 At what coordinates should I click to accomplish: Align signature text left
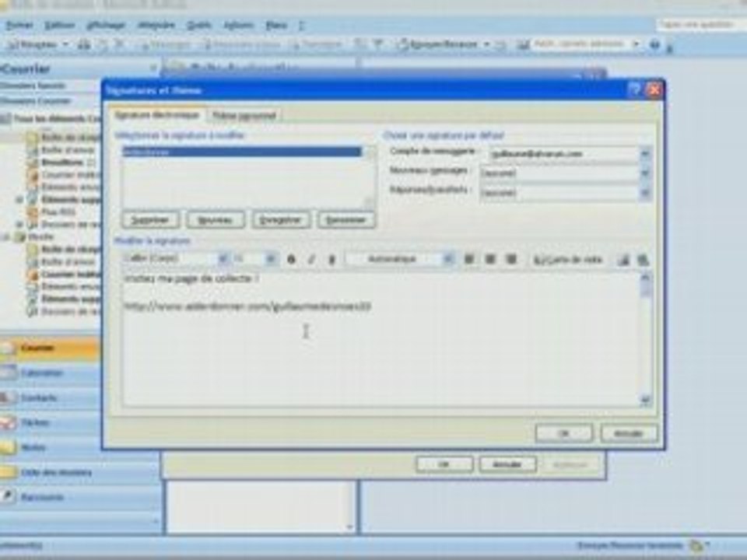(x=469, y=259)
